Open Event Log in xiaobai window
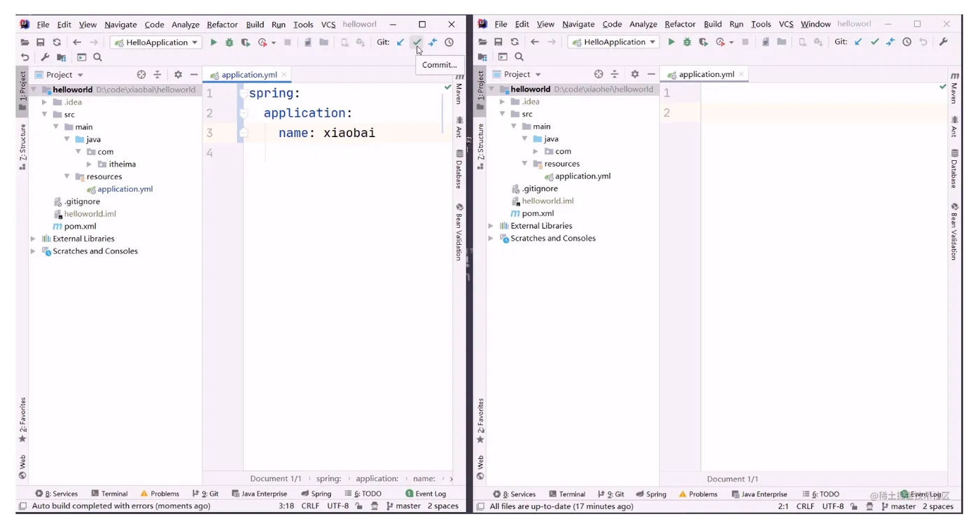 point(426,494)
